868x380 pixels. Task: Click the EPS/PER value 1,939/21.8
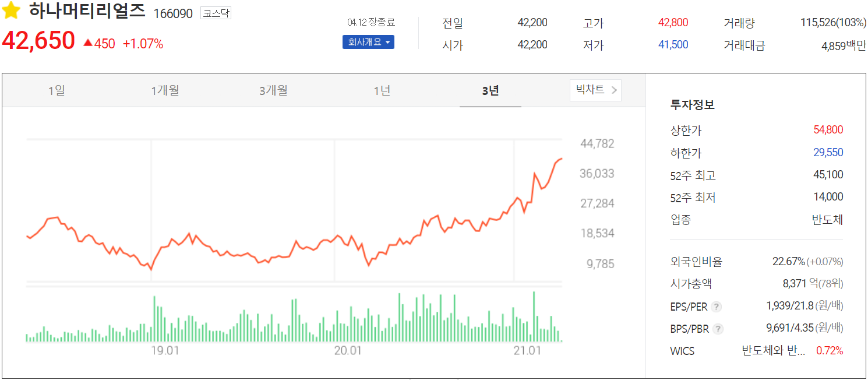pyautogui.click(x=789, y=306)
